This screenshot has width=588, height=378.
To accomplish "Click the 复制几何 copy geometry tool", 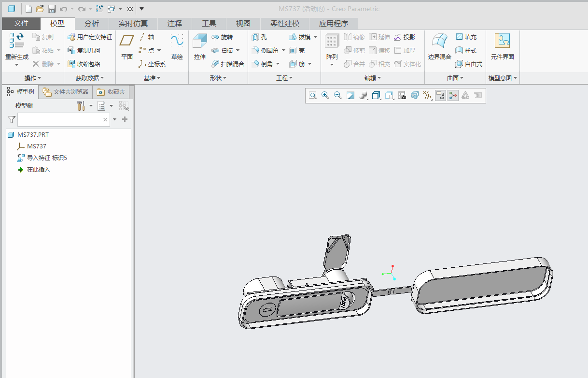I will coord(84,50).
